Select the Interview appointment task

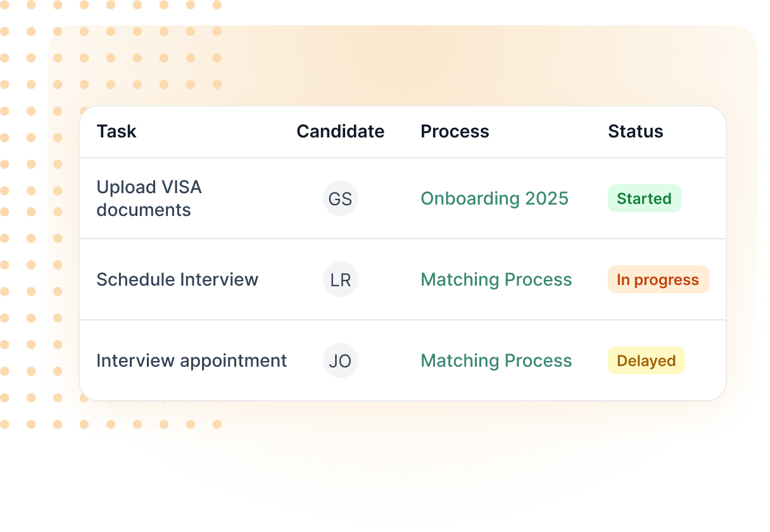click(192, 360)
